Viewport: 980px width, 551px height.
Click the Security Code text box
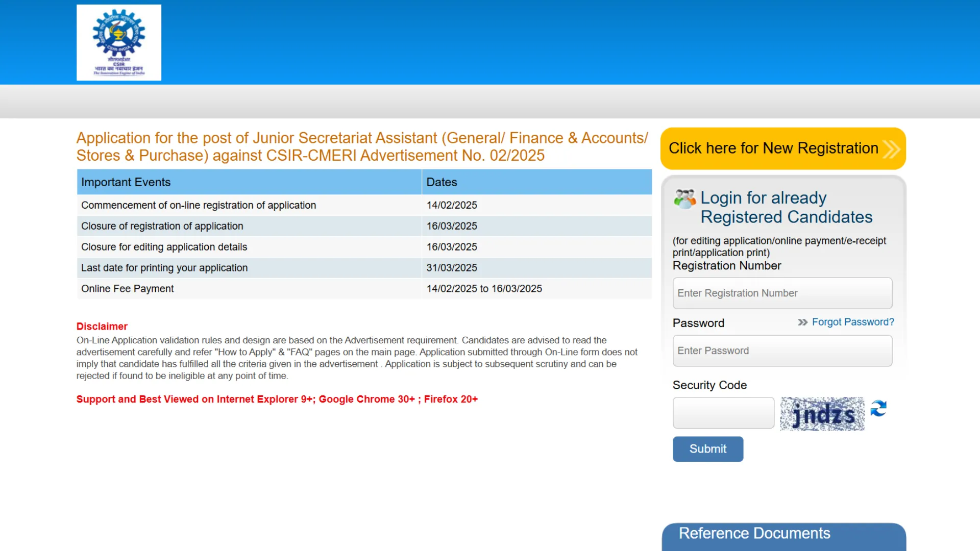tap(723, 413)
